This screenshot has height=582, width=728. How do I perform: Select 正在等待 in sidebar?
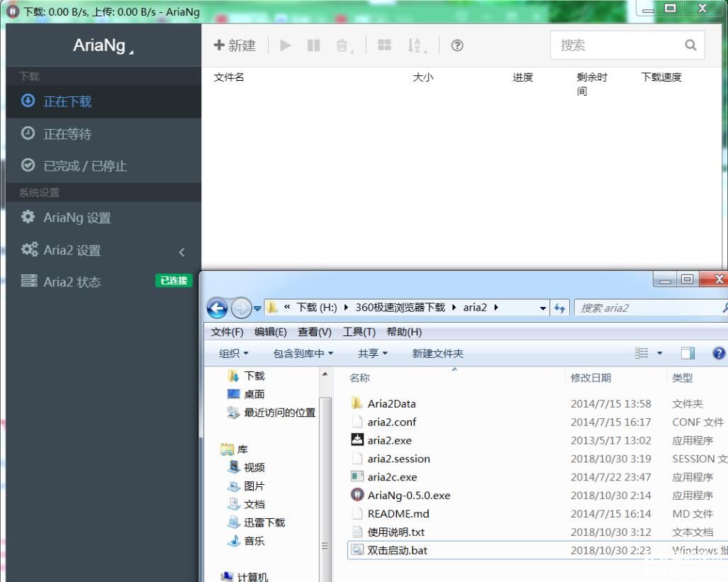pyautogui.click(x=103, y=134)
